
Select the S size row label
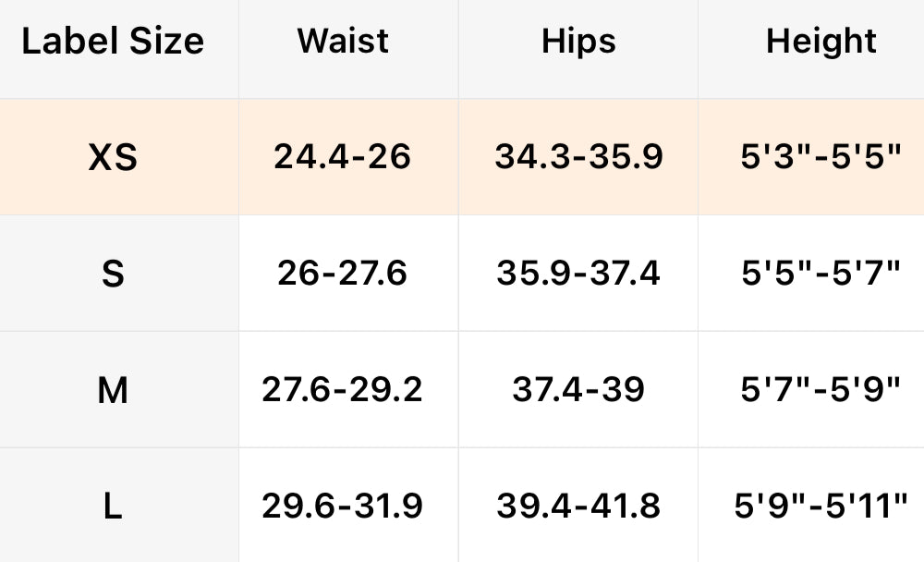(113, 274)
